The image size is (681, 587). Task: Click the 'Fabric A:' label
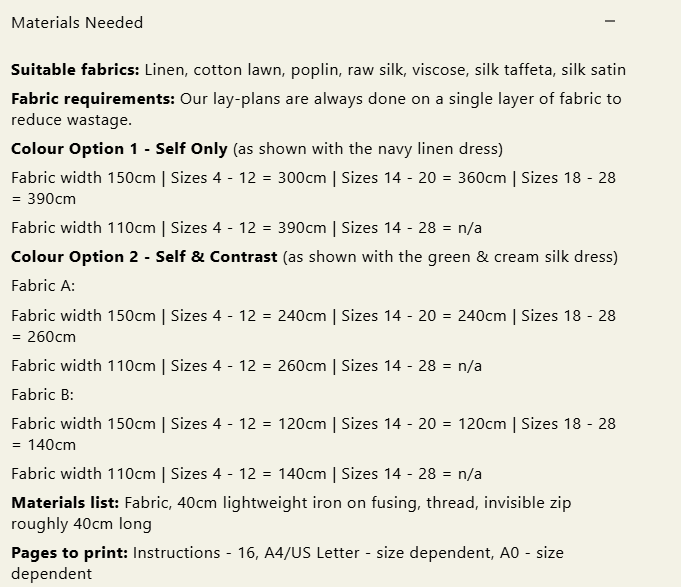43,286
